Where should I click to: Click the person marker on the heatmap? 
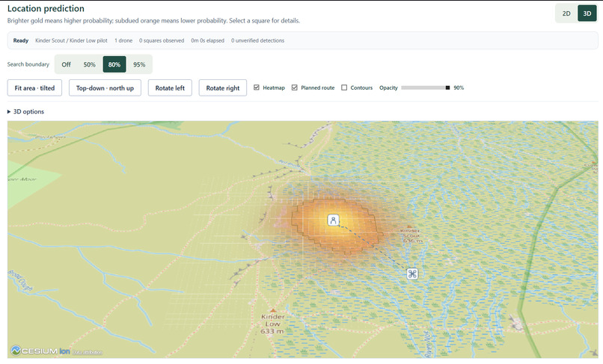coord(334,220)
